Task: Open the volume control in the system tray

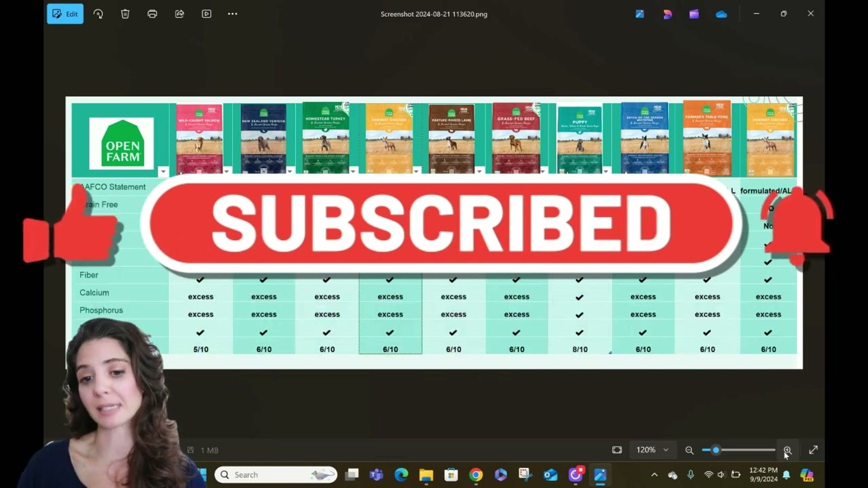Action: (721, 475)
